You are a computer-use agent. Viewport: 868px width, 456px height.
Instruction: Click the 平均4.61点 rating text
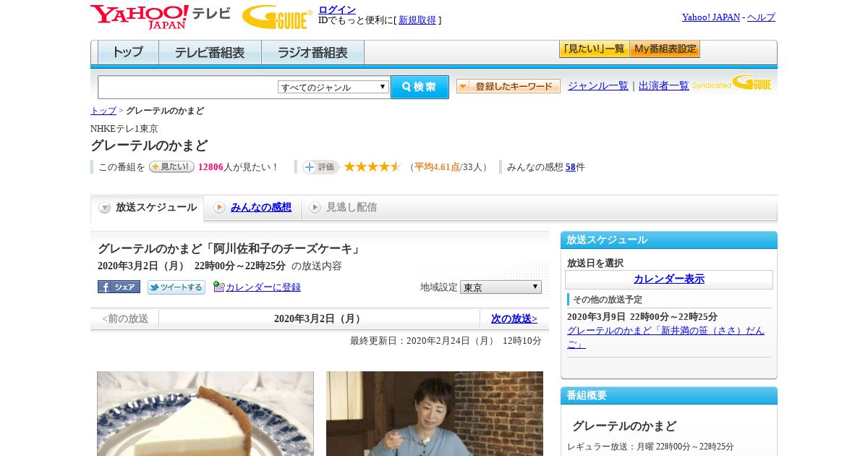pos(437,167)
